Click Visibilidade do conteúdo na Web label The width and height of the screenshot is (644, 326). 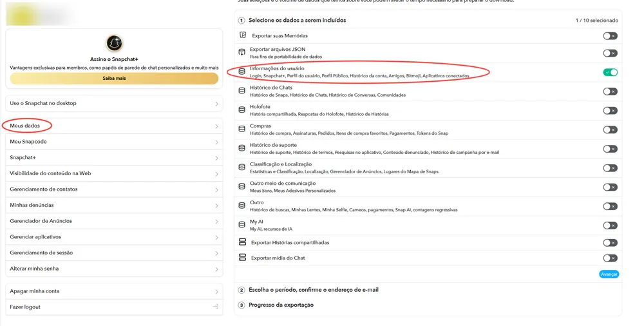point(50,173)
